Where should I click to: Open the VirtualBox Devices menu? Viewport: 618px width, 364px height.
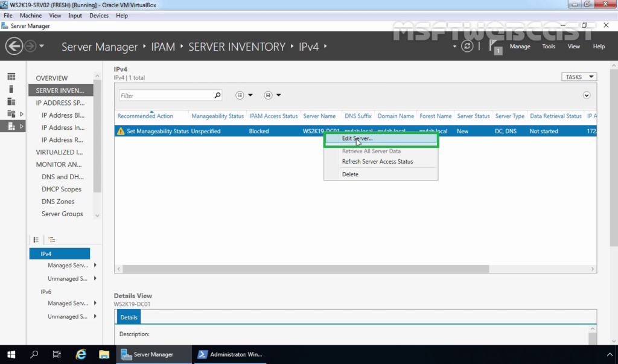tap(98, 15)
